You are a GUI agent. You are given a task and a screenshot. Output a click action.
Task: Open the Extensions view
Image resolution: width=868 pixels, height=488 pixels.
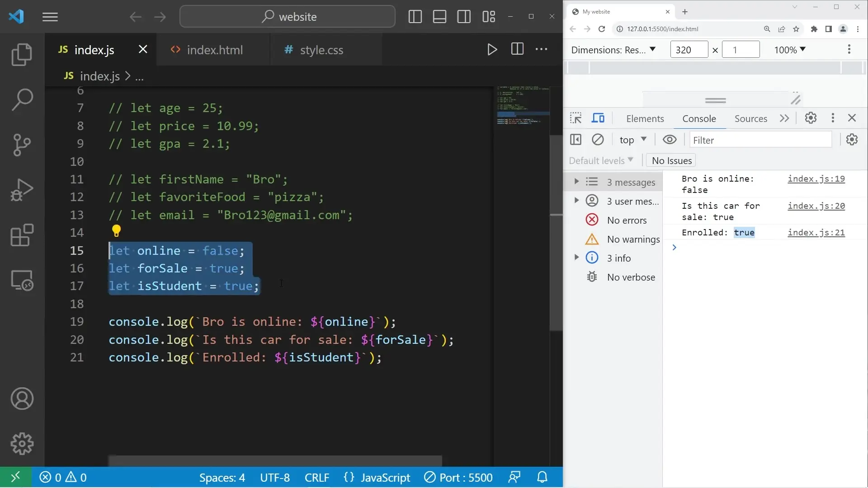[x=22, y=235]
